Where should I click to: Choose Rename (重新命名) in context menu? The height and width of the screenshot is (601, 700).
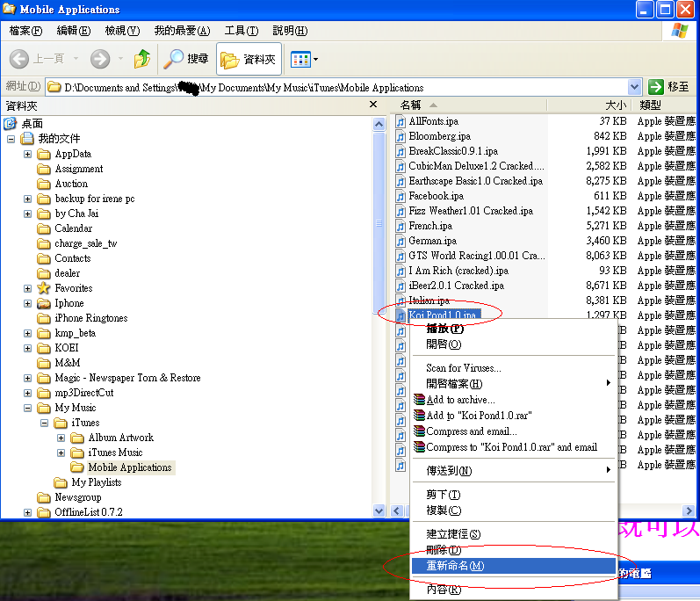coord(455,566)
